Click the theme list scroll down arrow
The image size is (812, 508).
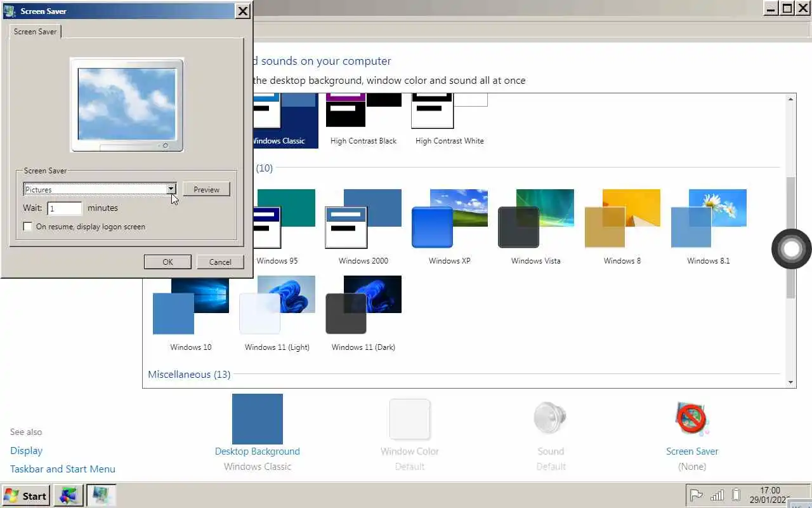tap(790, 382)
